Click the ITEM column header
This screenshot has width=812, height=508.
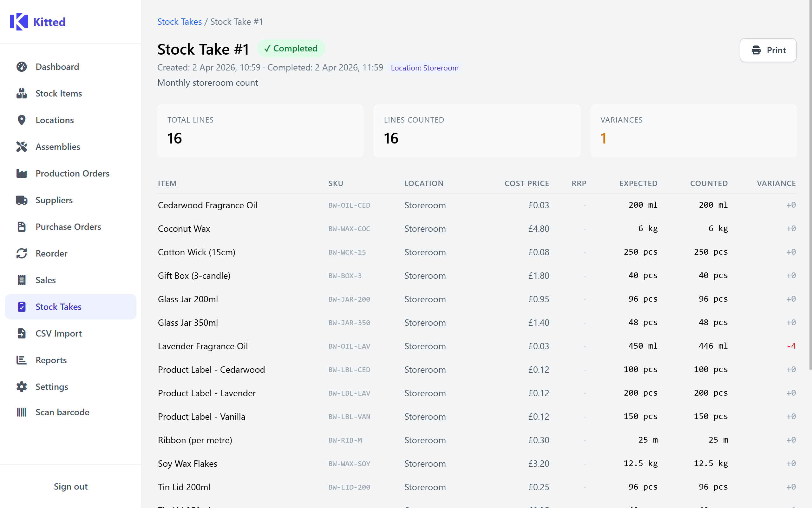point(167,184)
